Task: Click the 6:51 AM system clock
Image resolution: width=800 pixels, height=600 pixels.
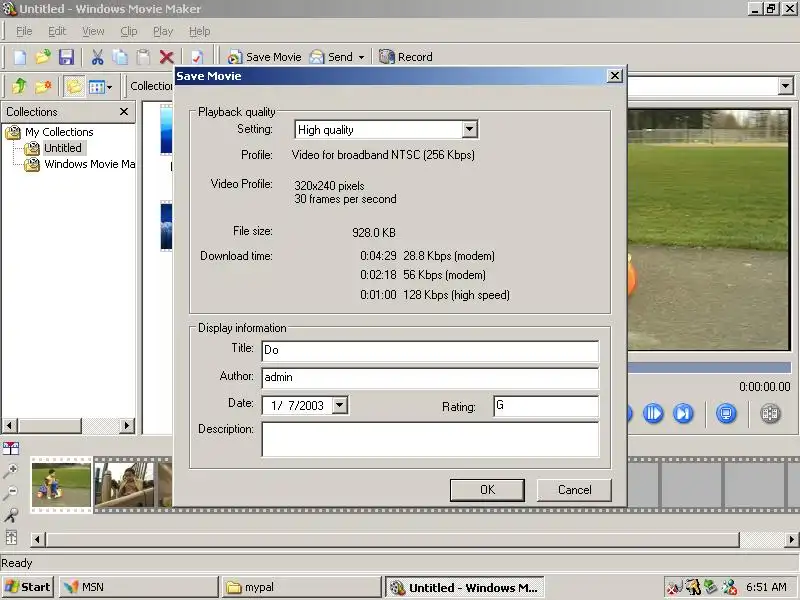Action: coord(766,587)
